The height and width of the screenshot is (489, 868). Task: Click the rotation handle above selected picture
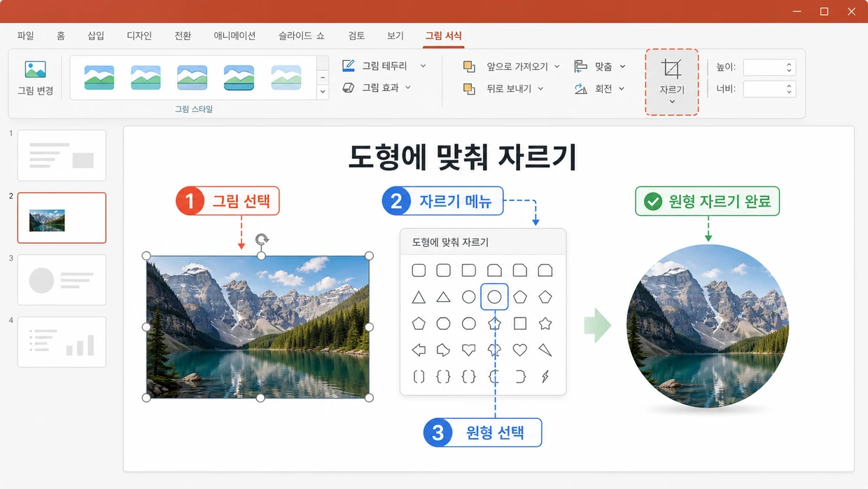[261, 240]
